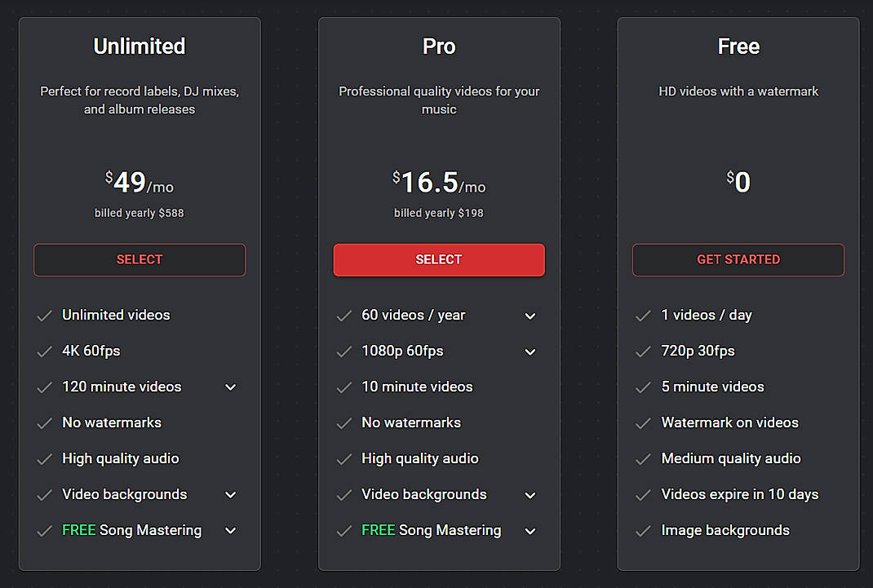Click checkmark beside No watermarks in Unlimited
The image size is (873, 588).
click(45, 423)
